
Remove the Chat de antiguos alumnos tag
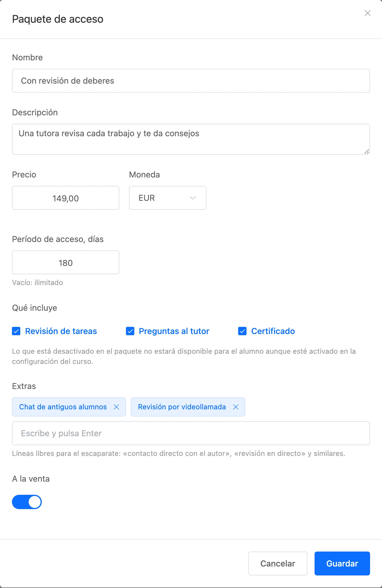pos(116,407)
